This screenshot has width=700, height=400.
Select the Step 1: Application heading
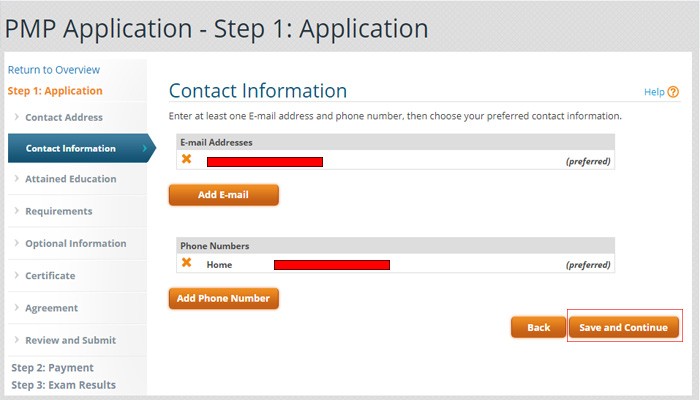coord(55,91)
